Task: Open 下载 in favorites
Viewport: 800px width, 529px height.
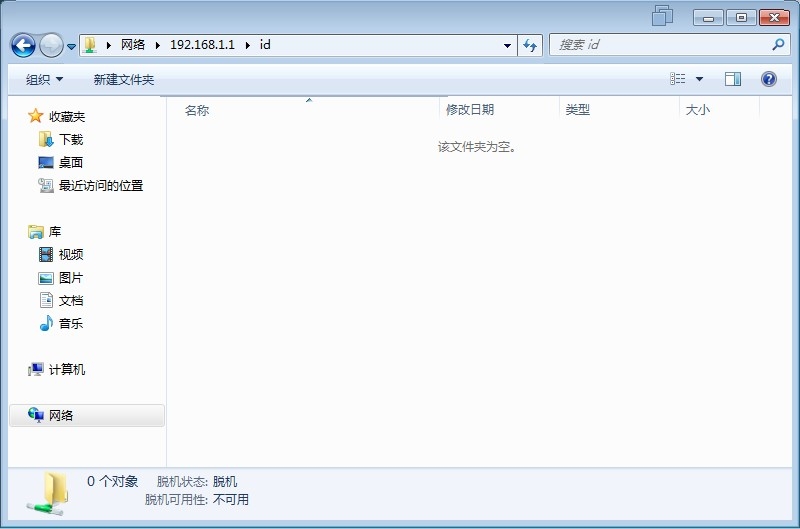Action: click(70, 139)
